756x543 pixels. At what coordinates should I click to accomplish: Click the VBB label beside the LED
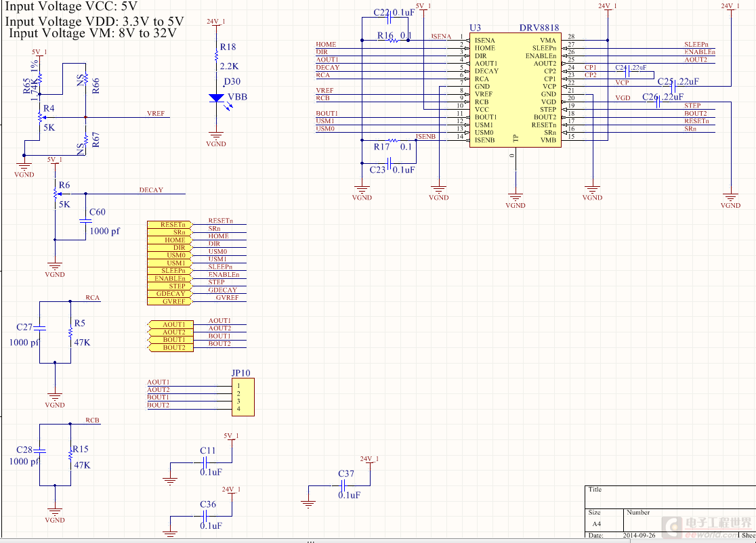[x=237, y=97]
